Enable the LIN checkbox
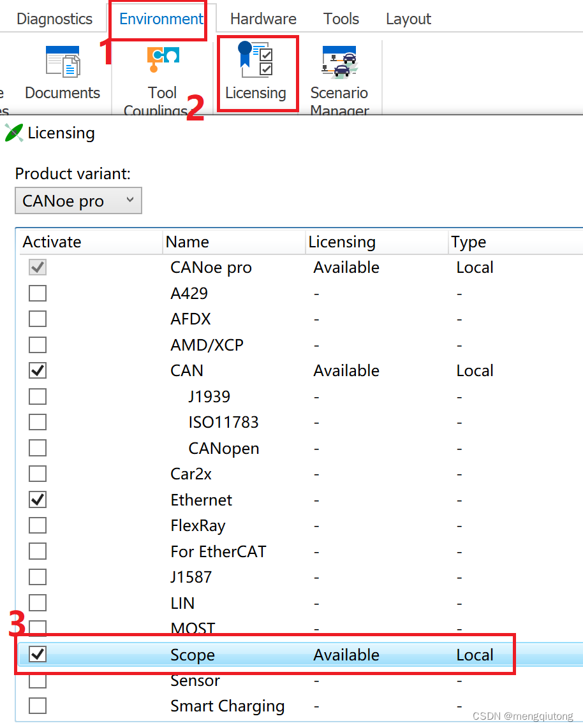The height and width of the screenshot is (728, 583). [x=38, y=603]
